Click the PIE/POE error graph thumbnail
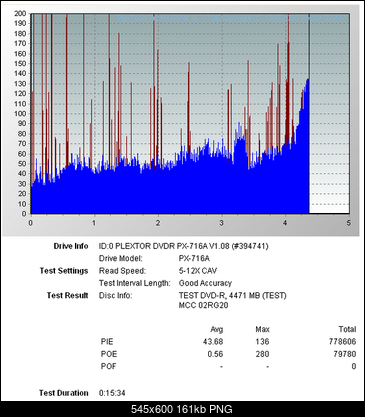The image size is (365, 417). click(x=181, y=120)
